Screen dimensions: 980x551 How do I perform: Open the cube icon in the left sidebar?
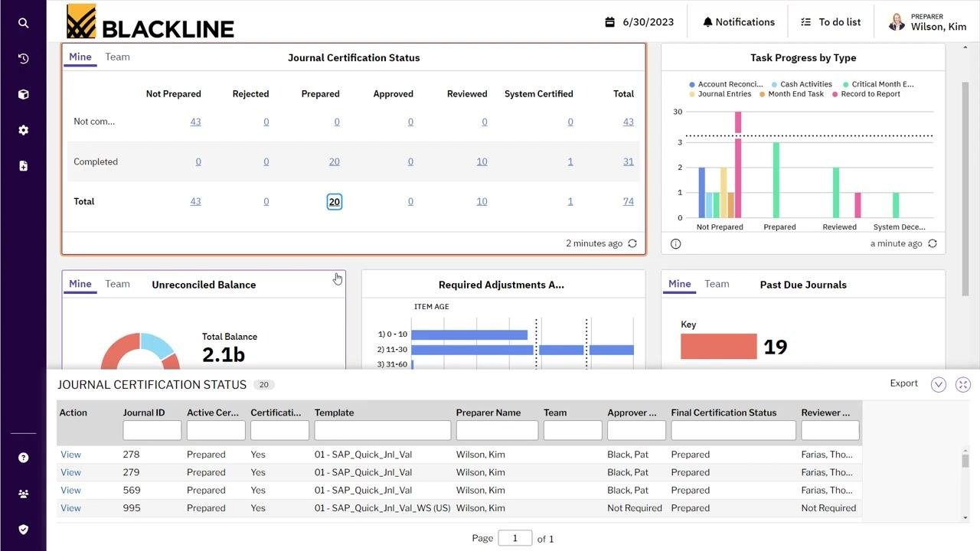[23, 95]
